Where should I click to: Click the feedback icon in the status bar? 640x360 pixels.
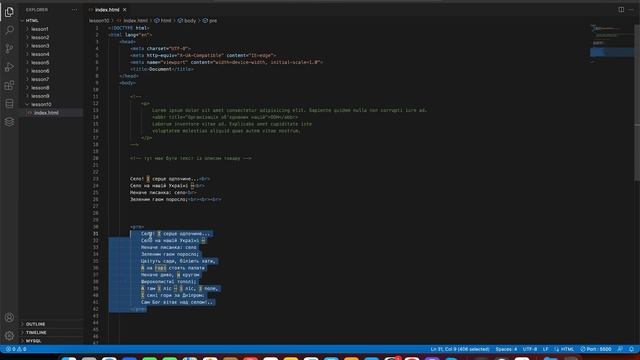click(x=620, y=349)
